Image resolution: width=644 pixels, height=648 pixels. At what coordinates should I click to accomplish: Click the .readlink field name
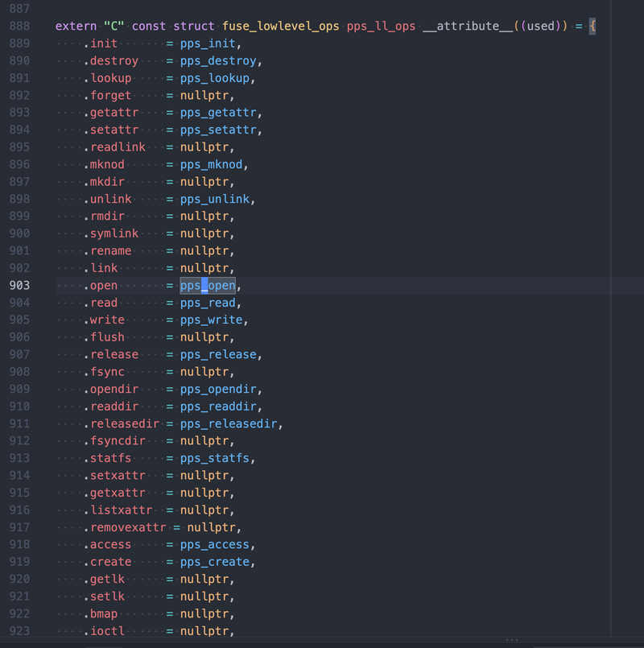(x=114, y=147)
